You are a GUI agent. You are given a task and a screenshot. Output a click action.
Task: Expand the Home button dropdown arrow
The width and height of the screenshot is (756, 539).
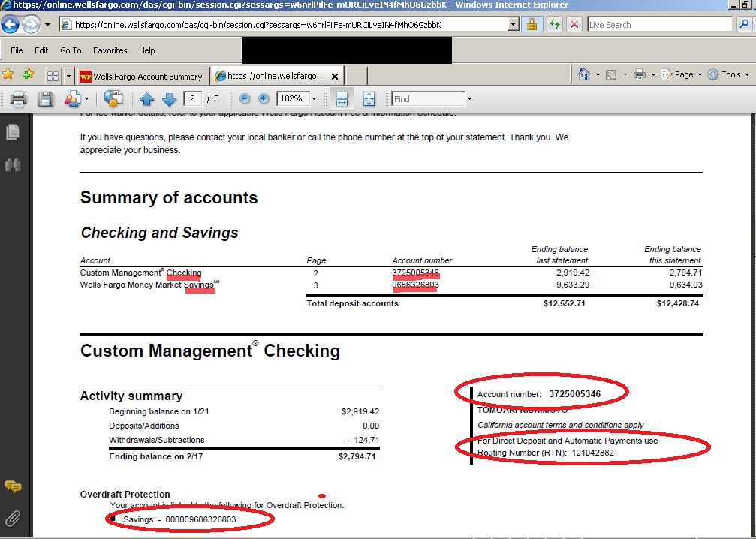point(598,75)
